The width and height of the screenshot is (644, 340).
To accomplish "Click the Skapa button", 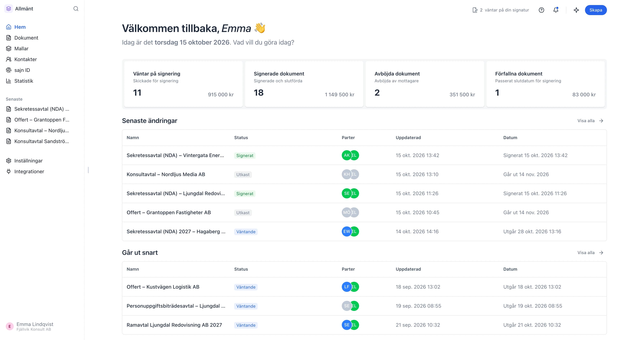I will (x=595, y=10).
